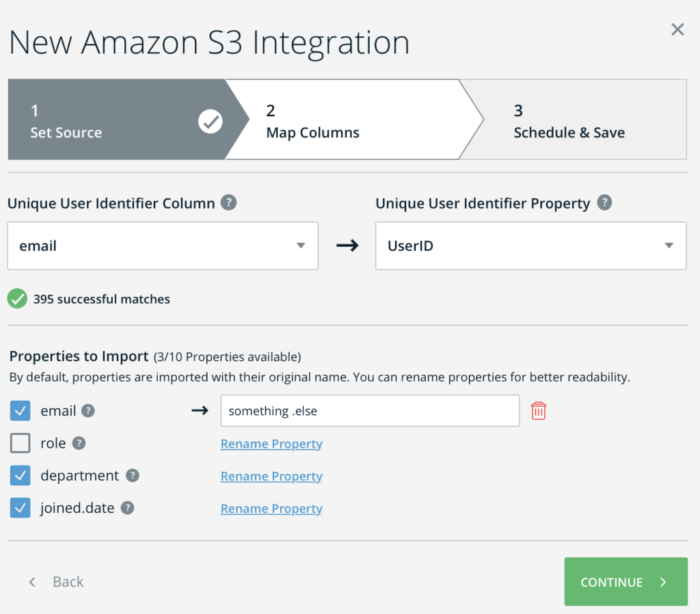The image size is (700, 614).
Task: Uncheck the email property checkbox
Action: [21, 410]
